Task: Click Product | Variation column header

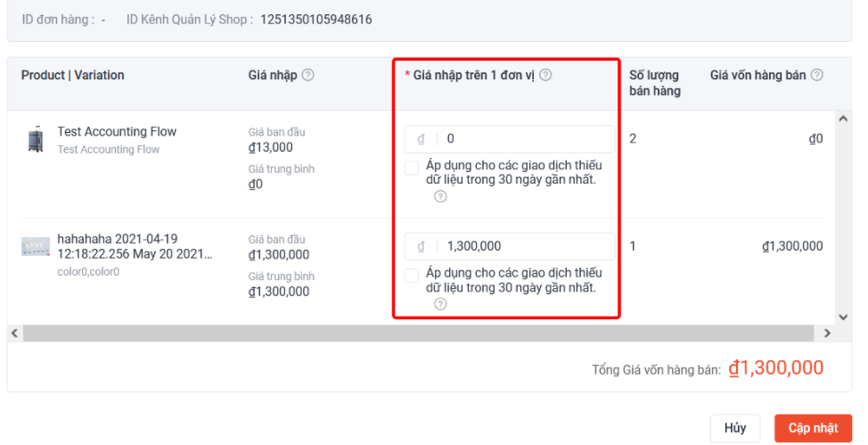Action: point(73,76)
